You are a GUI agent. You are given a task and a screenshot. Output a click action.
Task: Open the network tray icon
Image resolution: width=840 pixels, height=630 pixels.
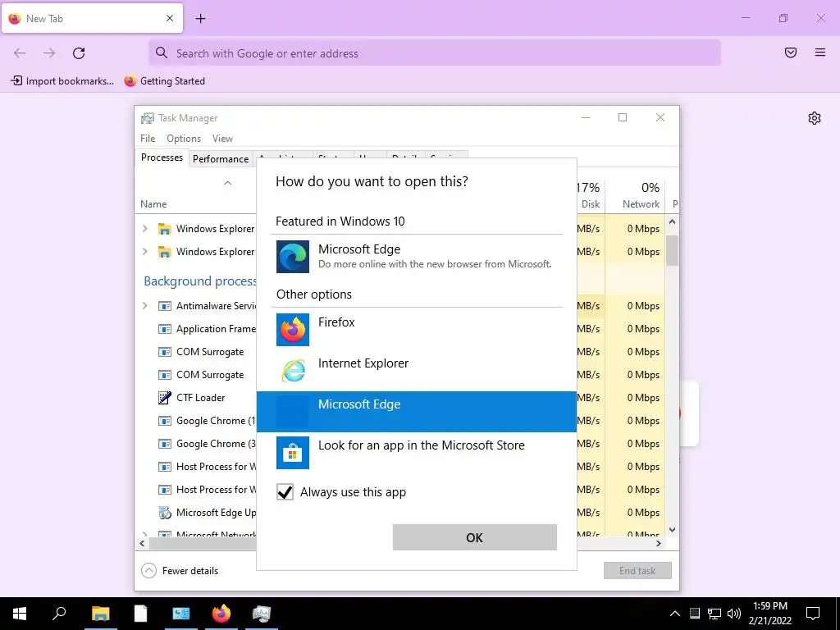click(714, 614)
